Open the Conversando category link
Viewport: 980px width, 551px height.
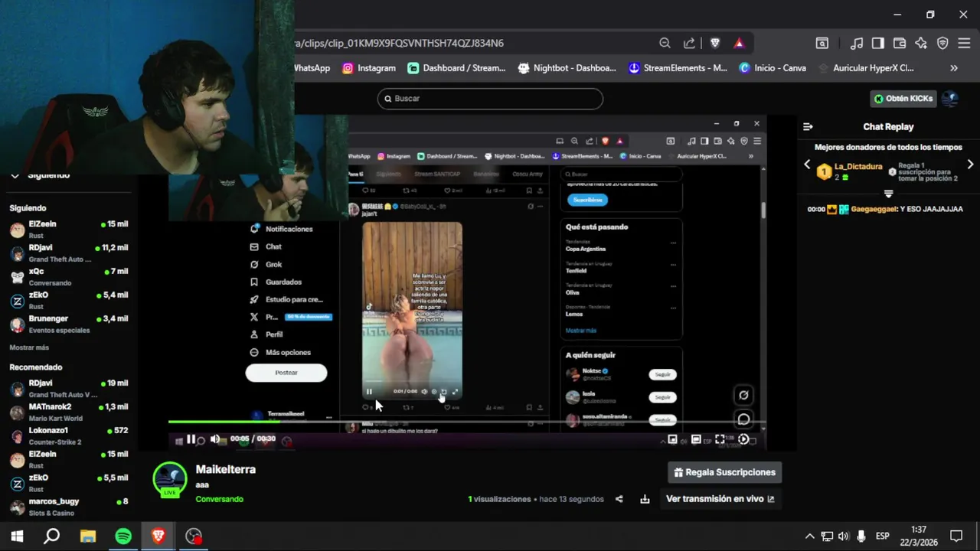(219, 499)
